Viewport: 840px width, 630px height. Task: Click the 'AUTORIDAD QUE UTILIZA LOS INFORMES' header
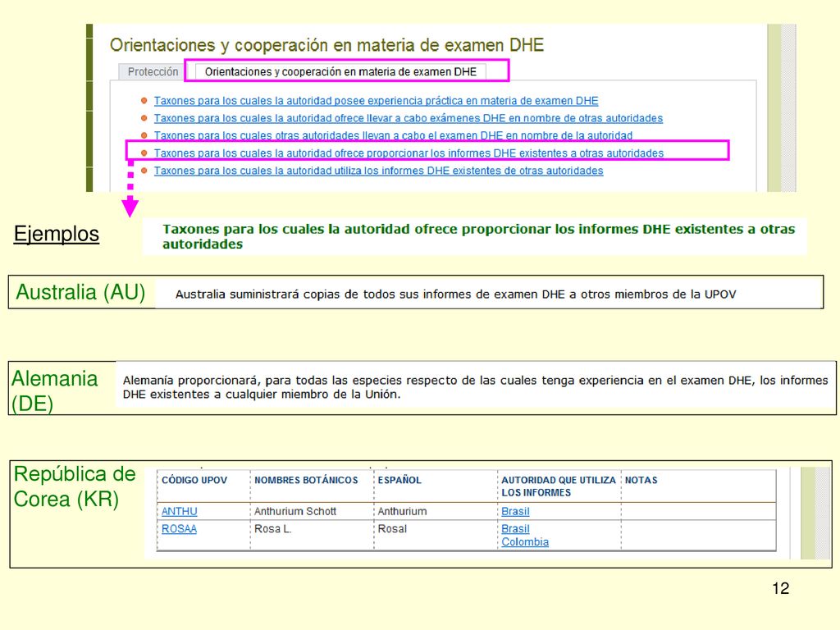coord(558,486)
